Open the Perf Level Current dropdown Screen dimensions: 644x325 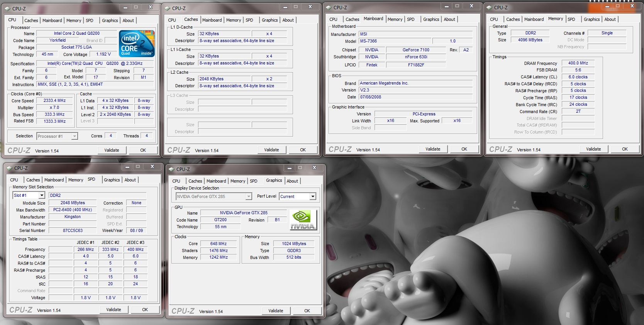coord(298,196)
